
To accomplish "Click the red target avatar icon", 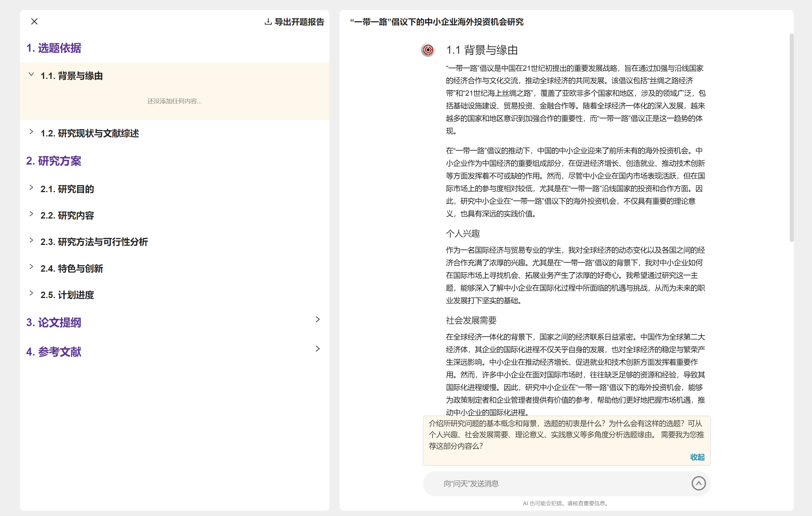I will (x=428, y=50).
